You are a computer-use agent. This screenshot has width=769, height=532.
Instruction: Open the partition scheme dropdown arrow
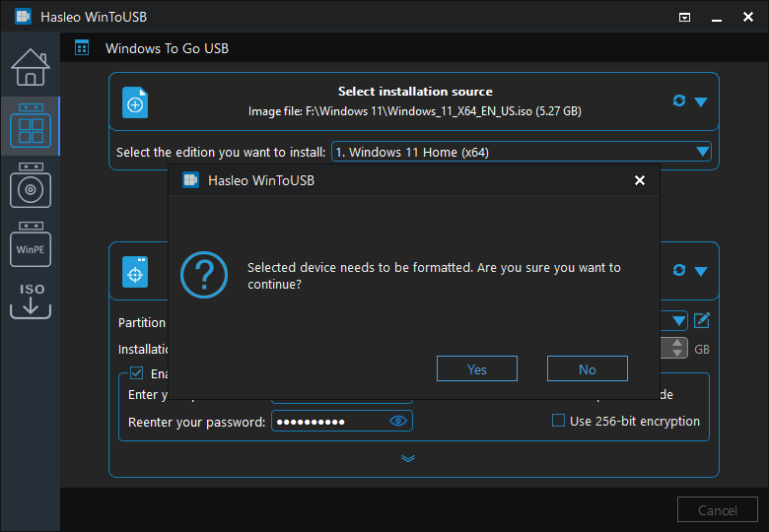click(679, 321)
